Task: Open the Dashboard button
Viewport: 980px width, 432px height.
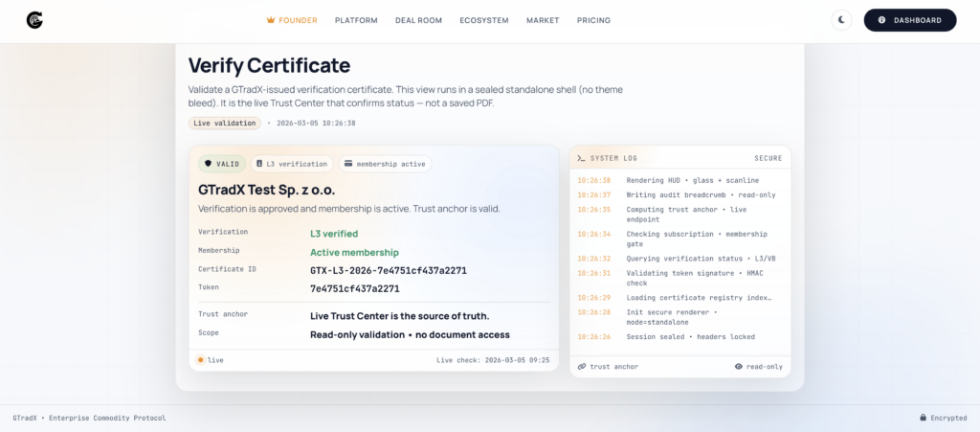Action: pyautogui.click(x=909, y=20)
